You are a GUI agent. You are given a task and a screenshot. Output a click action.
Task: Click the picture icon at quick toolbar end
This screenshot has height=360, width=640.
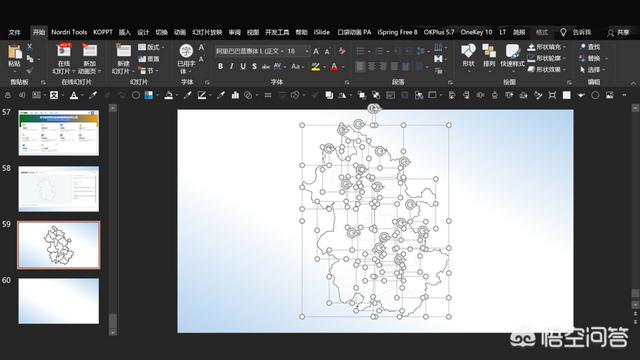point(610,95)
